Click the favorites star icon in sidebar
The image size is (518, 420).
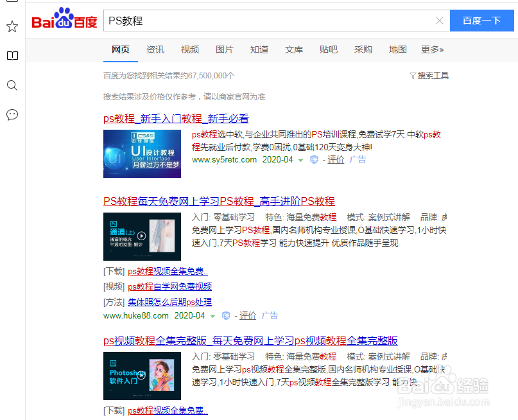(12, 26)
